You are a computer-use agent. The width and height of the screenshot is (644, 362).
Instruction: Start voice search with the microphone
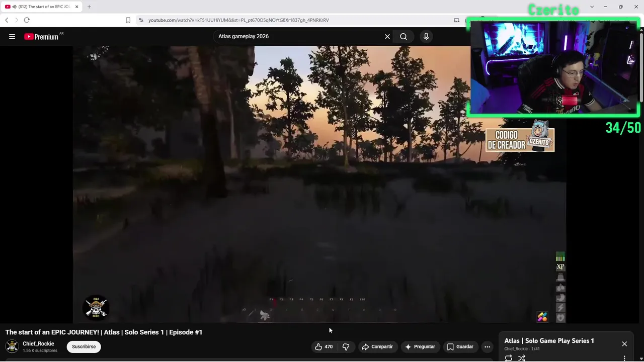[x=426, y=36]
